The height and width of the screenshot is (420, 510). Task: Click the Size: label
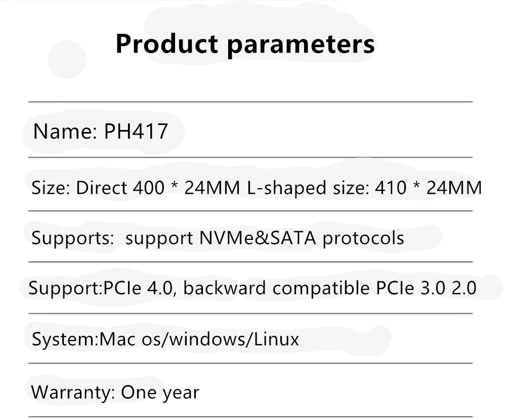(51, 188)
